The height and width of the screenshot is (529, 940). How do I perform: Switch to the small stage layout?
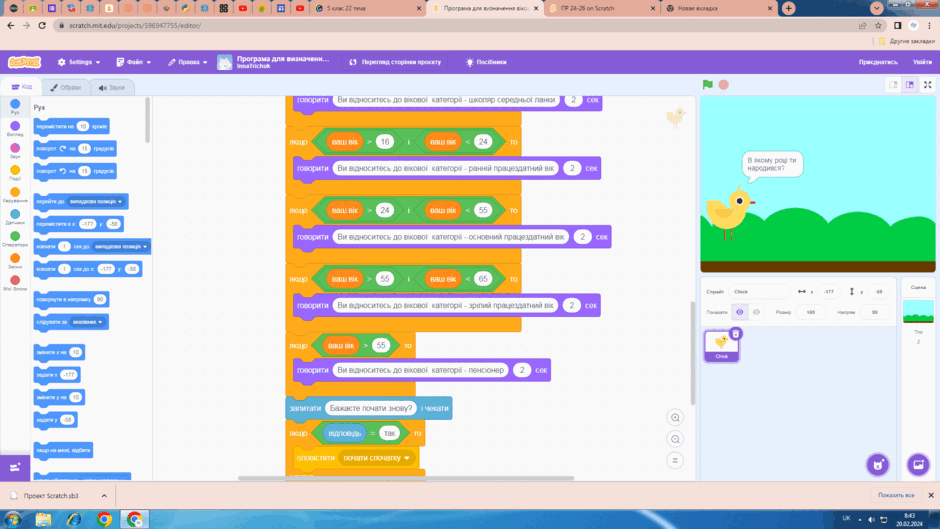pos(893,85)
